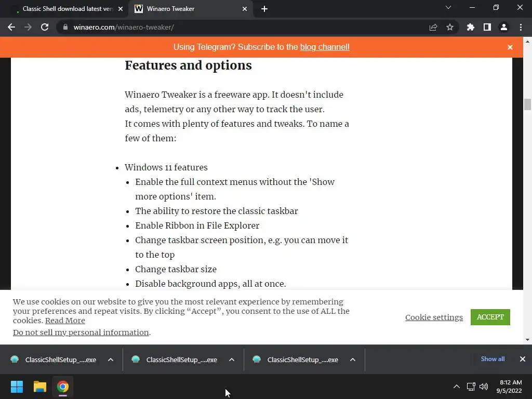This screenshot has height=399, width=532.
Task: Open File Explorer from the taskbar
Action: pyautogui.click(x=39, y=387)
